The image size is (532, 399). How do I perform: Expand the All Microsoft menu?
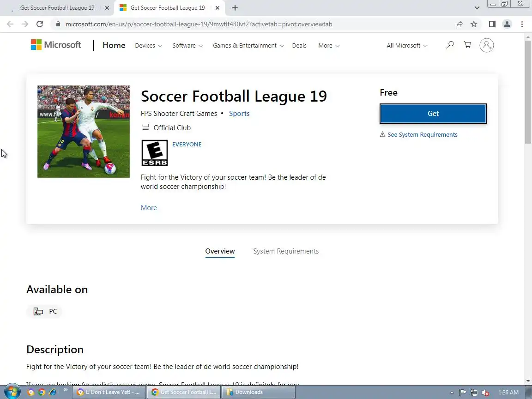tap(407, 45)
